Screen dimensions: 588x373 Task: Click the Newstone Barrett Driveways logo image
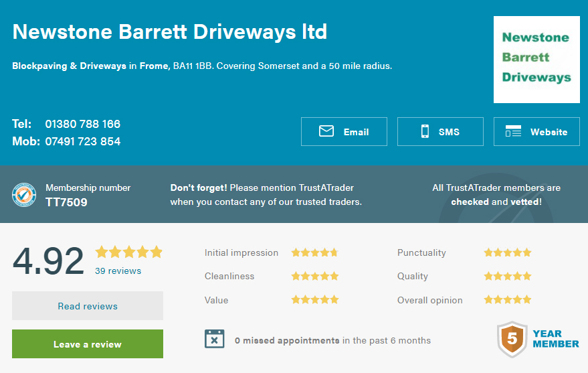pos(536,60)
